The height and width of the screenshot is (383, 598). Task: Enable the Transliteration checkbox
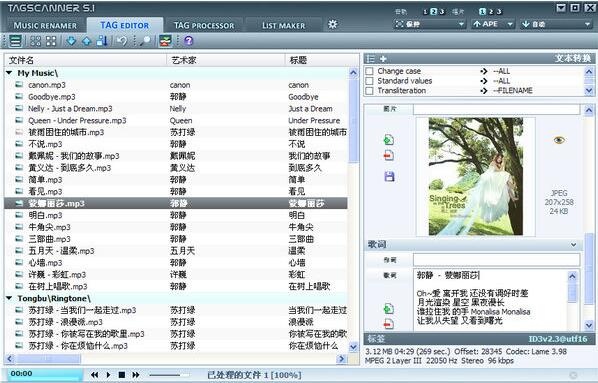369,91
